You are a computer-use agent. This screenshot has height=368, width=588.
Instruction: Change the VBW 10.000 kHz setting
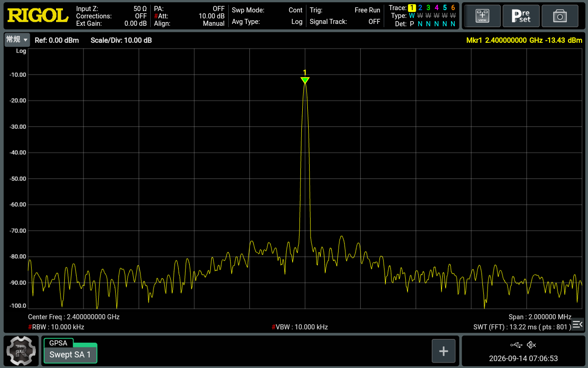coord(300,327)
